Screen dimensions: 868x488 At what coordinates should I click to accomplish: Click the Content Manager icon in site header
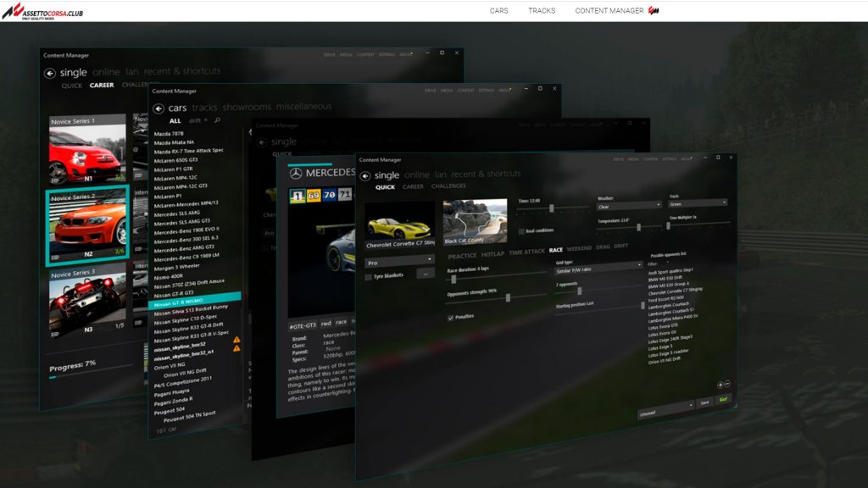point(654,10)
